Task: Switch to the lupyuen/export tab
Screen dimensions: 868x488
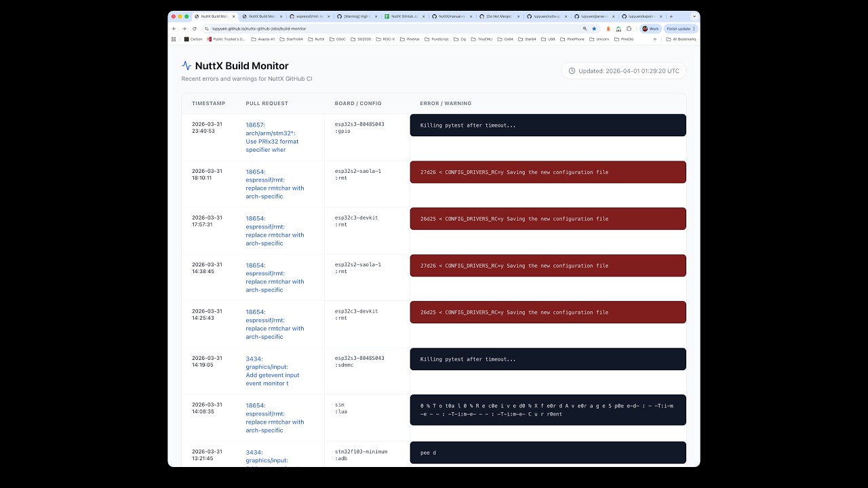Action: point(642,16)
